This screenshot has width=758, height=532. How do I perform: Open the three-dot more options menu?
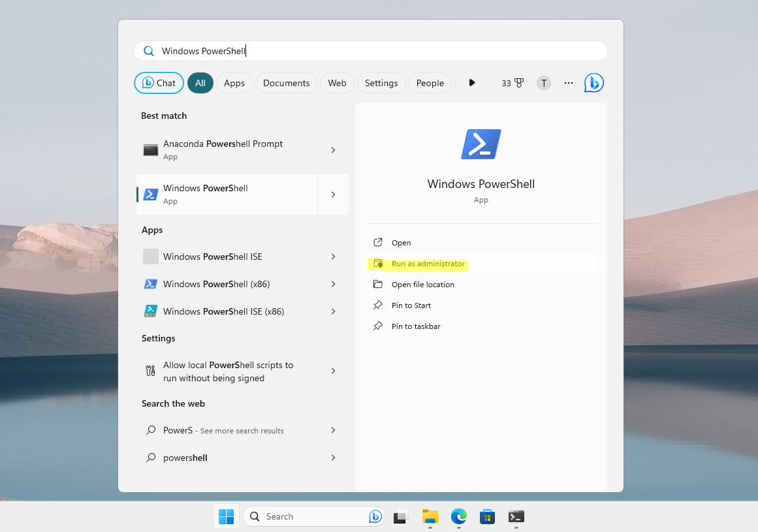click(x=569, y=83)
